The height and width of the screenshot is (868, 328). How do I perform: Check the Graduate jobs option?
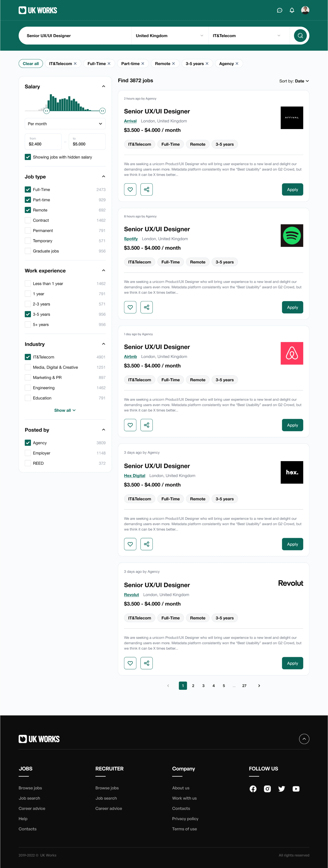click(28, 251)
